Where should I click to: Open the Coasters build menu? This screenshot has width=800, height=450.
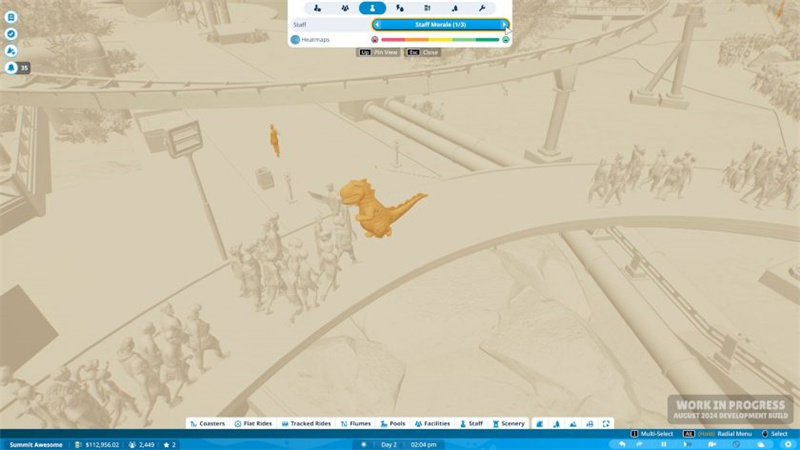(207, 423)
